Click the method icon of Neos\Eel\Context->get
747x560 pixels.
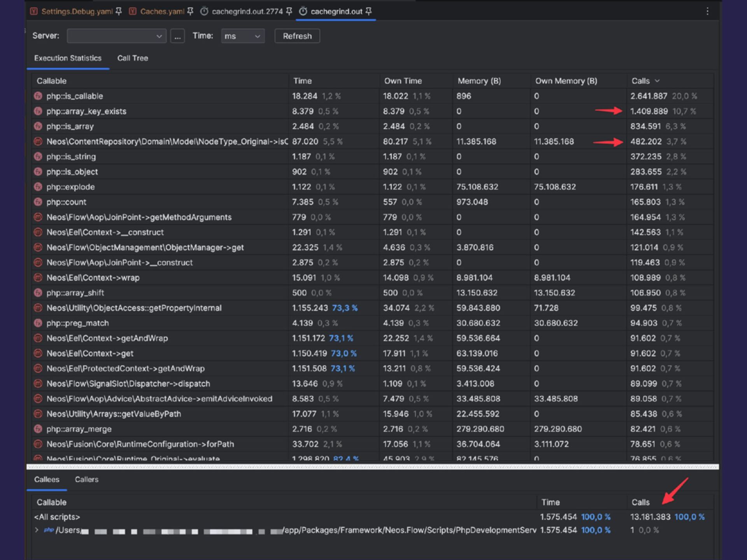click(38, 353)
